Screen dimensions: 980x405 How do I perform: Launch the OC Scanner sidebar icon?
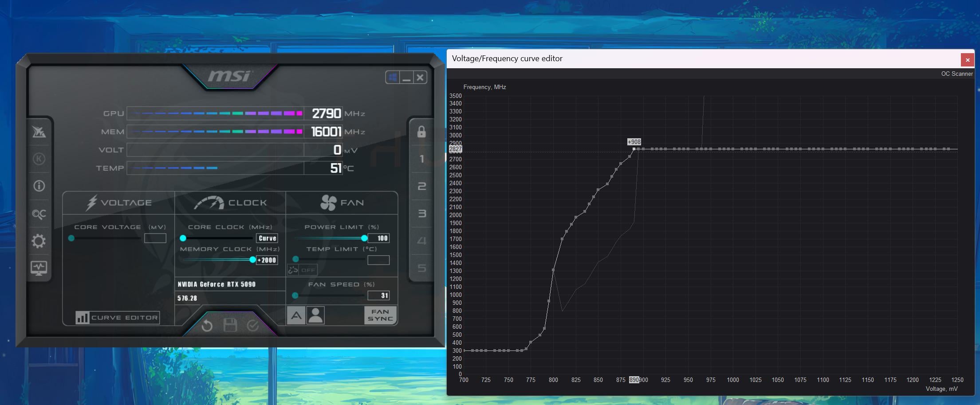tap(39, 214)
